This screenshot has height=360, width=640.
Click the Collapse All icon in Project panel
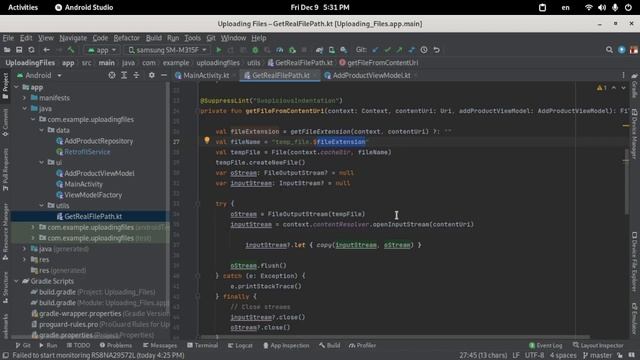[x=136, y=75]
